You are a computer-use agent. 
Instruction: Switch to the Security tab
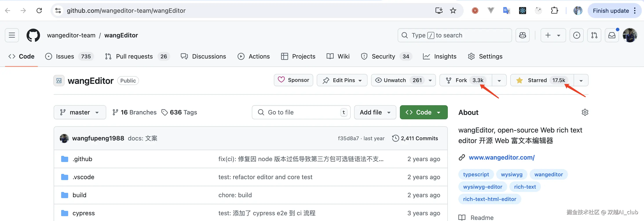click(386, 56)
